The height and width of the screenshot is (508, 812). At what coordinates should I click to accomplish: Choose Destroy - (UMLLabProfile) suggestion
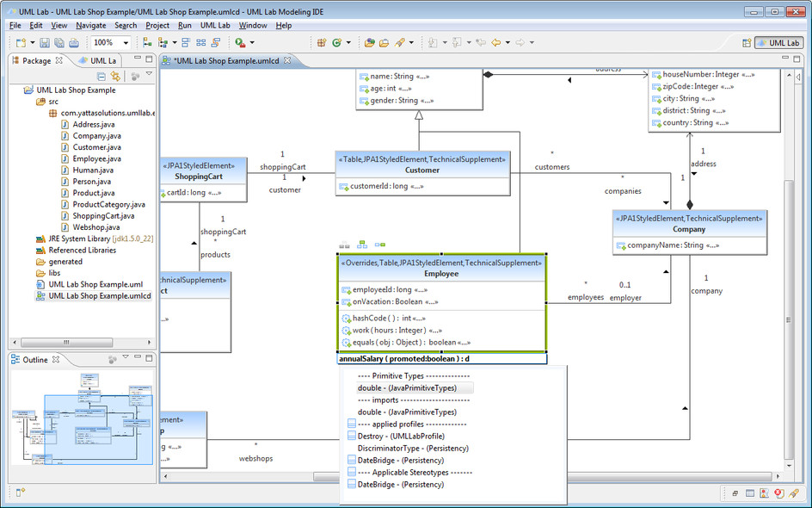(401, 436)
